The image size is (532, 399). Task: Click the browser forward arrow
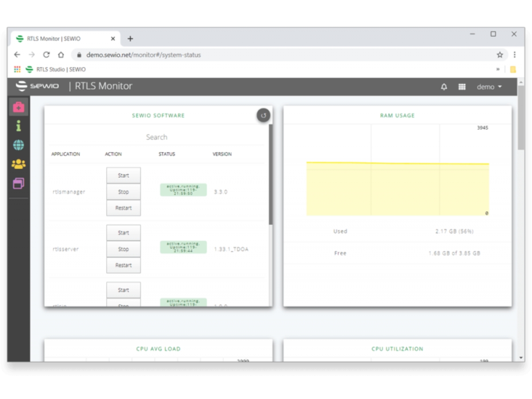tap(31, 55)
